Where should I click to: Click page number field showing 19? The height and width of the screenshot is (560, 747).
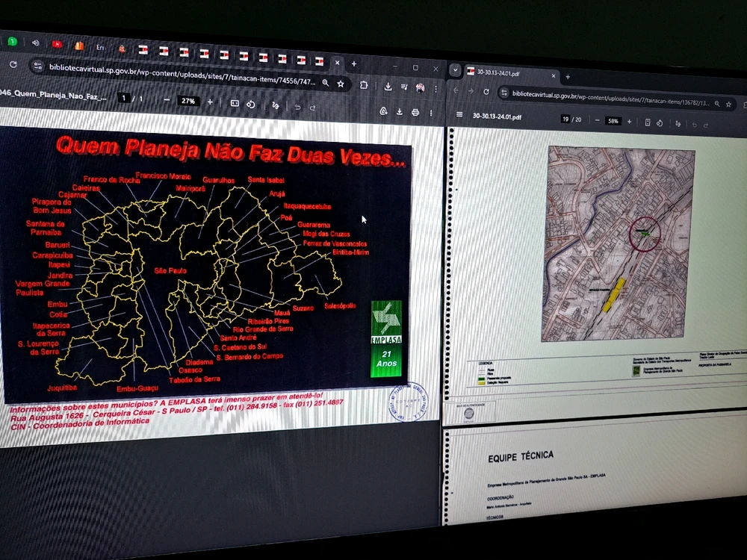coord(566,119)
